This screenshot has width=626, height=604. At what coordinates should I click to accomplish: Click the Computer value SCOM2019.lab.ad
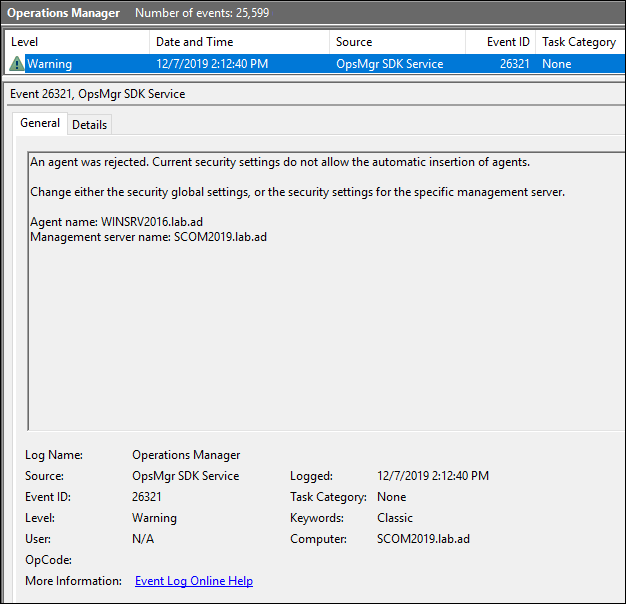point(423,539)
